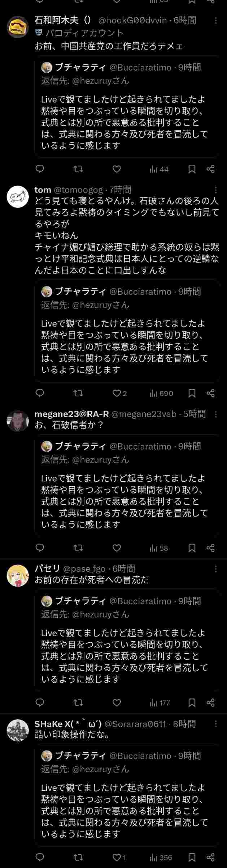
Task: Like megane23@RA-R's post
Action: [117, 548]
